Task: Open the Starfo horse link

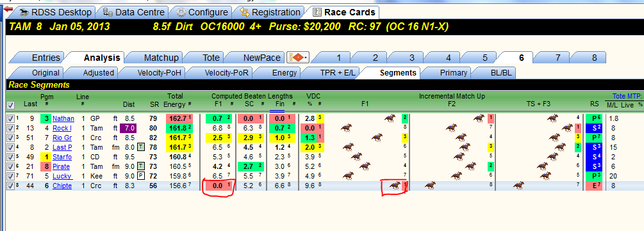Action: (62, 157)
